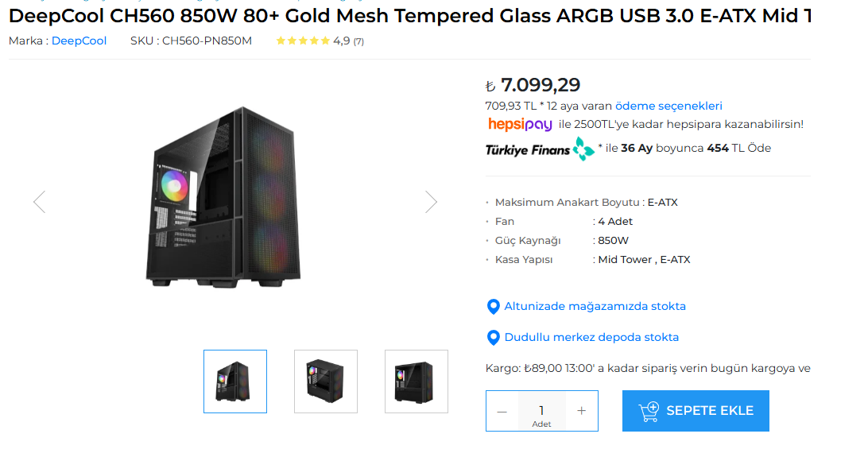Click the review count next to rating

(358, 41)
